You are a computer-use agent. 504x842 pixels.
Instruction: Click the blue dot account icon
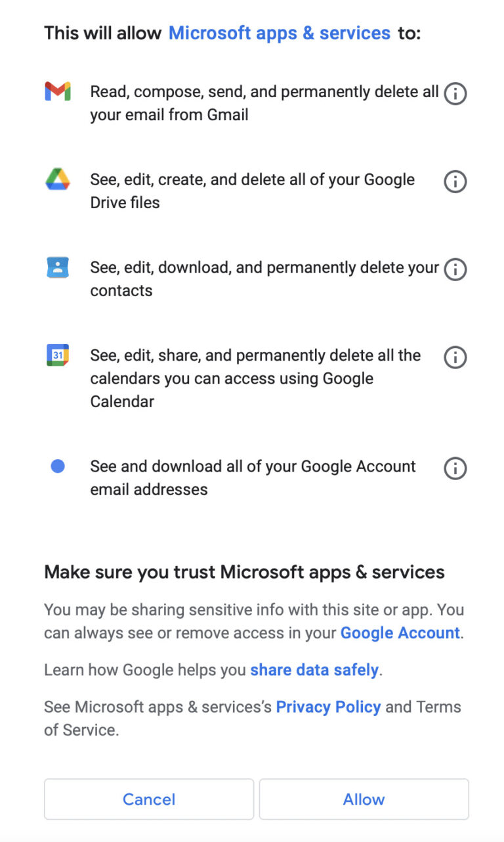pos(58,466)
